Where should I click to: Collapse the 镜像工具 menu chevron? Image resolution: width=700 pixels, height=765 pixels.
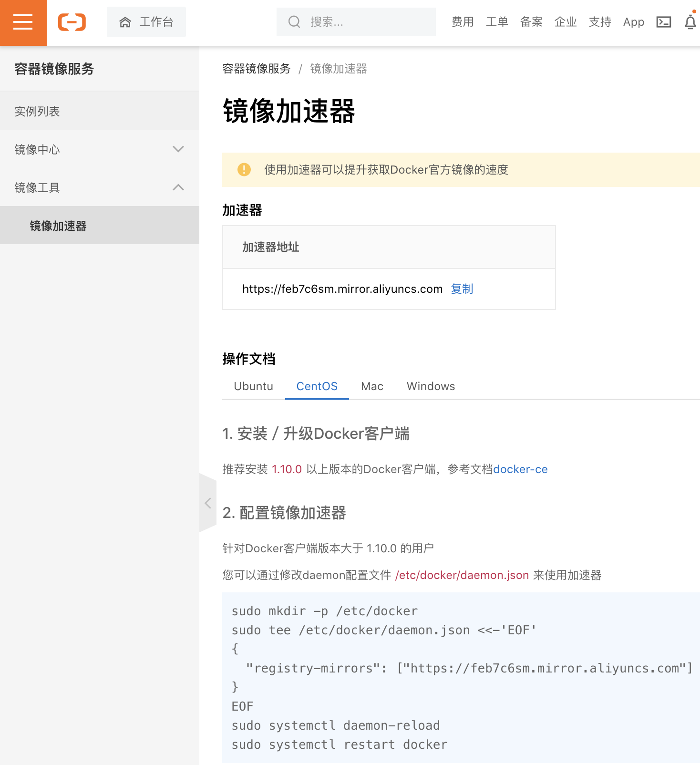pyautogui.click(x=178, y=187)
